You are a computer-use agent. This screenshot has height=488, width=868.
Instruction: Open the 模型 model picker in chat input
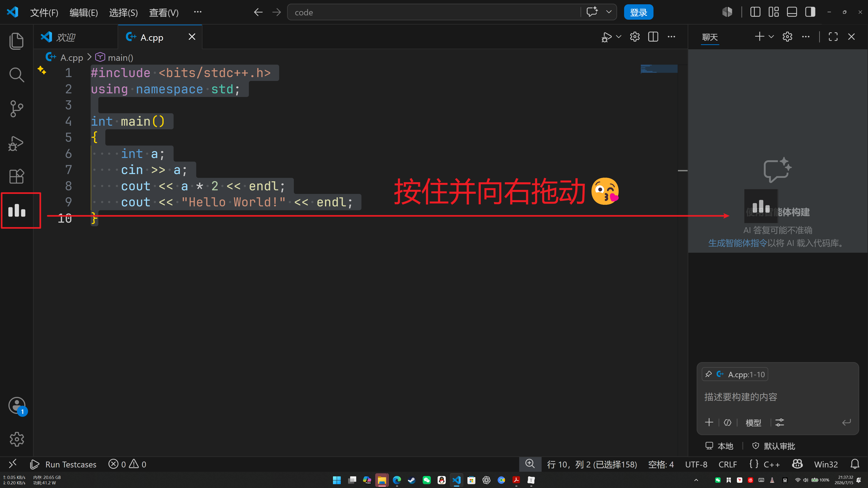(x=753, y=423)
